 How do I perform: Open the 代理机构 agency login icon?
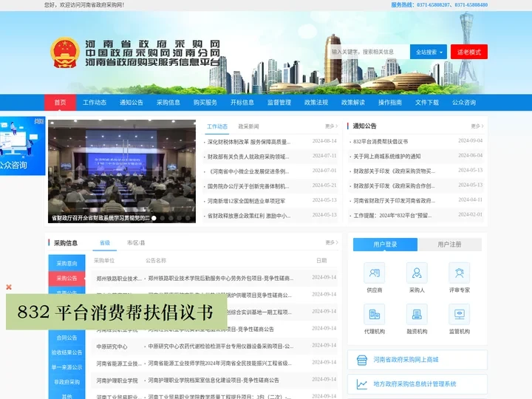click(x=374, y=314)
